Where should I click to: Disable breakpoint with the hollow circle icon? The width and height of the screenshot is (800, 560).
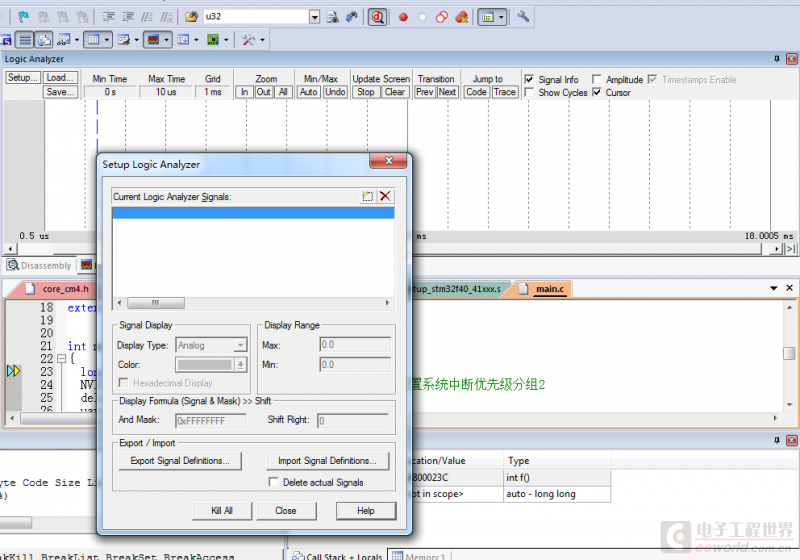click(x=422, y=17)
